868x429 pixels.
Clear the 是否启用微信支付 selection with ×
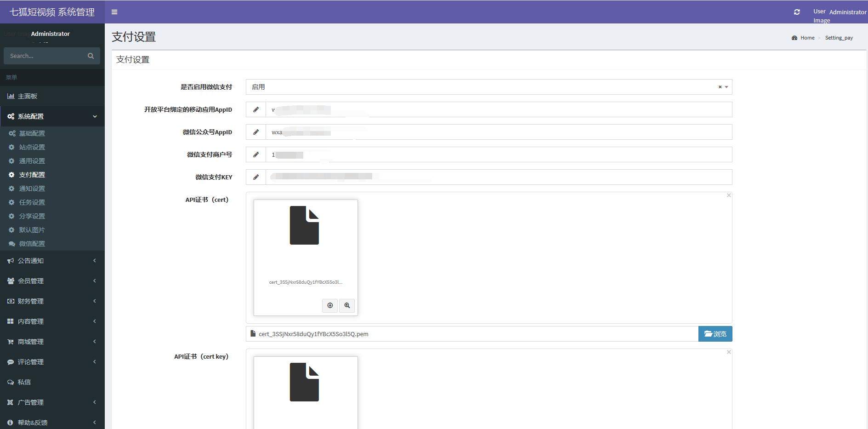pos(720,87)
